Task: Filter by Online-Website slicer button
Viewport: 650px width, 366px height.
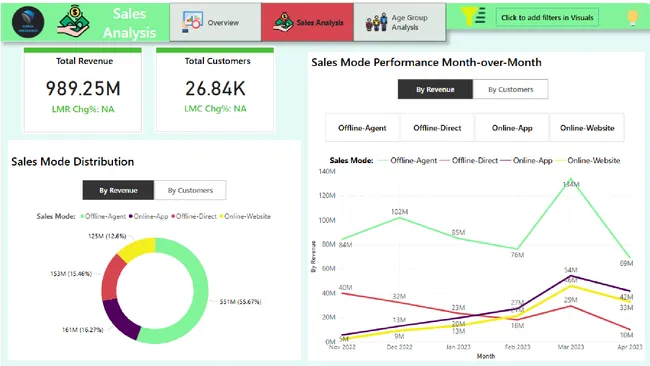Action: click(587, 128)
